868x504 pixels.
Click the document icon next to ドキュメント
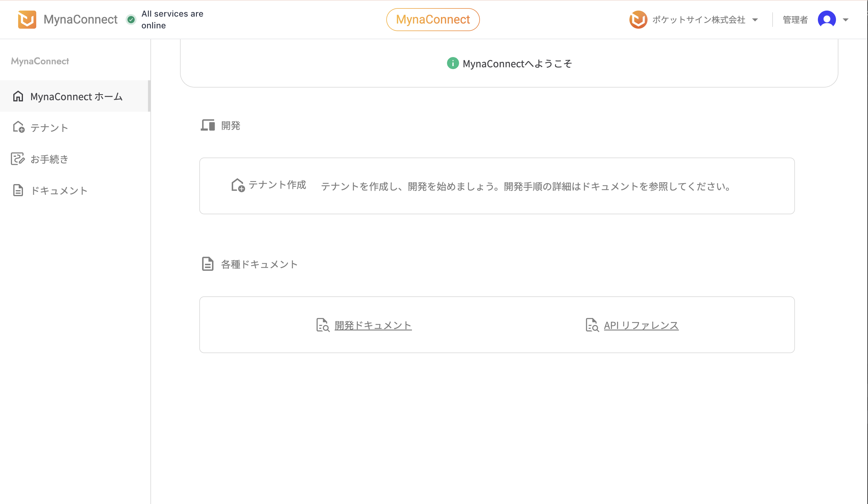18,190
